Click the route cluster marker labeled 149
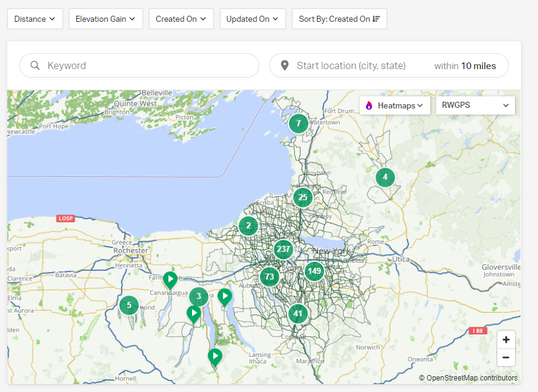This screenshot has height=392, width=538. (314, 271)
